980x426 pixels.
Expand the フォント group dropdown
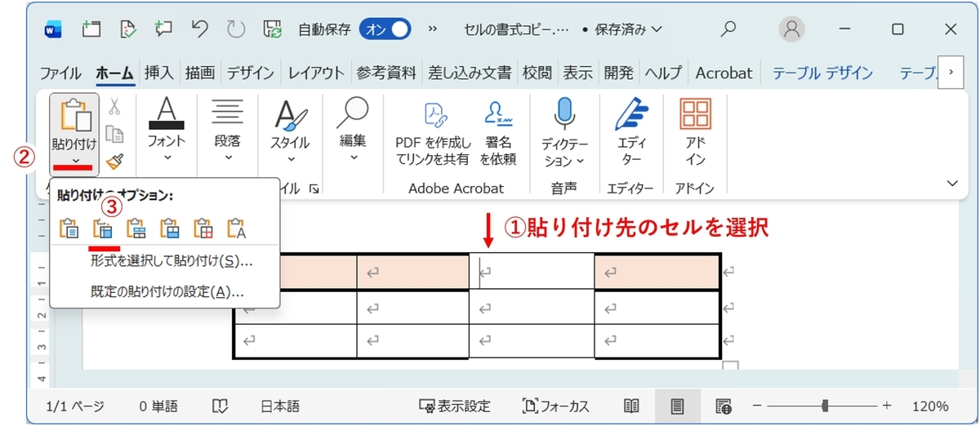click(x=166, y=160)
